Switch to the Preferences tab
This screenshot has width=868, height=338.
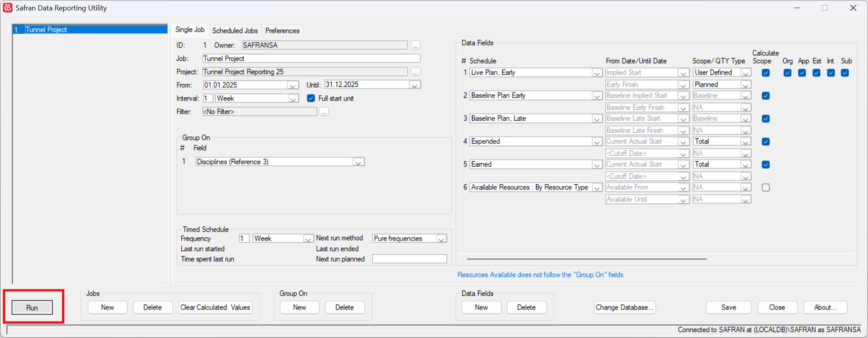tap(282, 31)
